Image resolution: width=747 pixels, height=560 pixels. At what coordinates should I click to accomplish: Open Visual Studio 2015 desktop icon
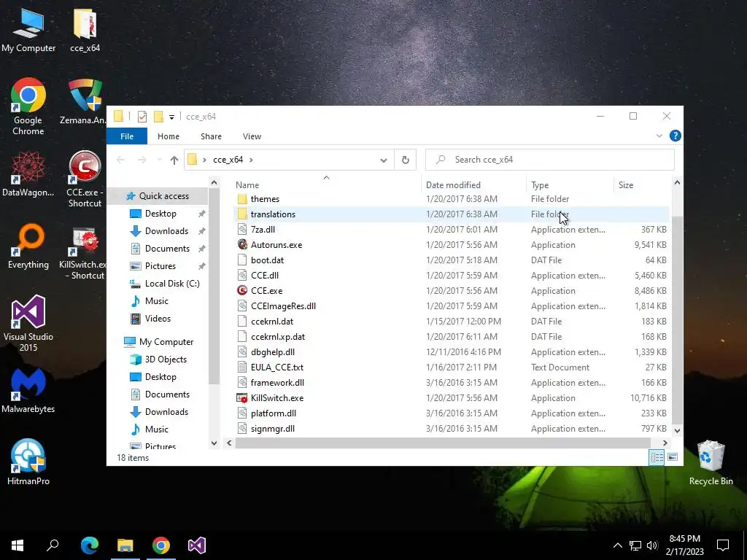click(x=28, y=323)
